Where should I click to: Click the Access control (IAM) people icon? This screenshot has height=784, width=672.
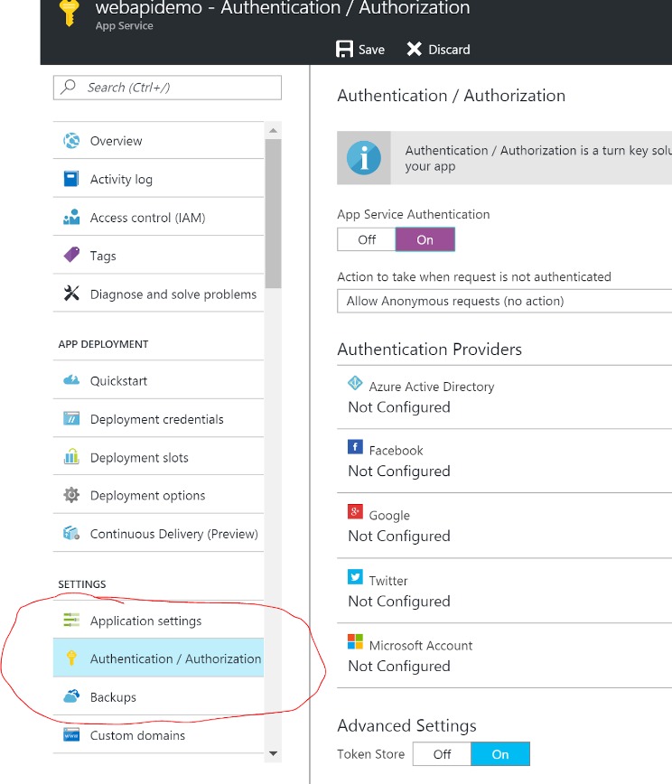(71, 218)
